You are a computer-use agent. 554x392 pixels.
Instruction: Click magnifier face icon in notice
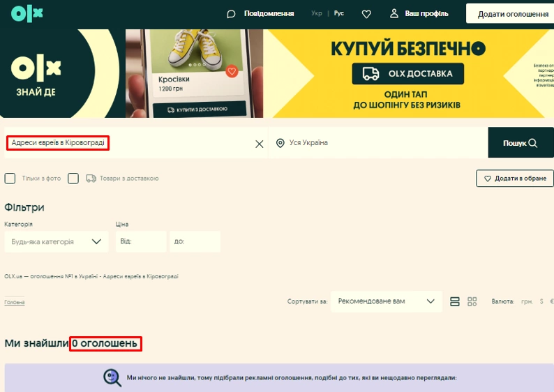tap(112, 377)
